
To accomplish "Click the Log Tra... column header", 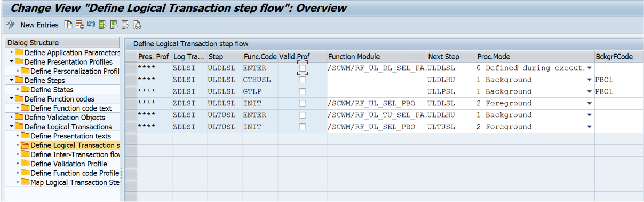I will pos(189,57).
